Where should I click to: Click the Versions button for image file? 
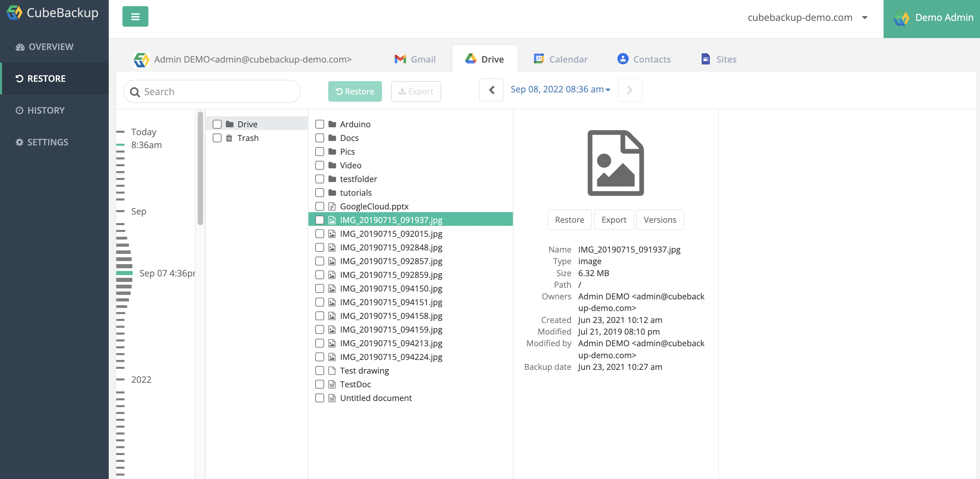659,220
